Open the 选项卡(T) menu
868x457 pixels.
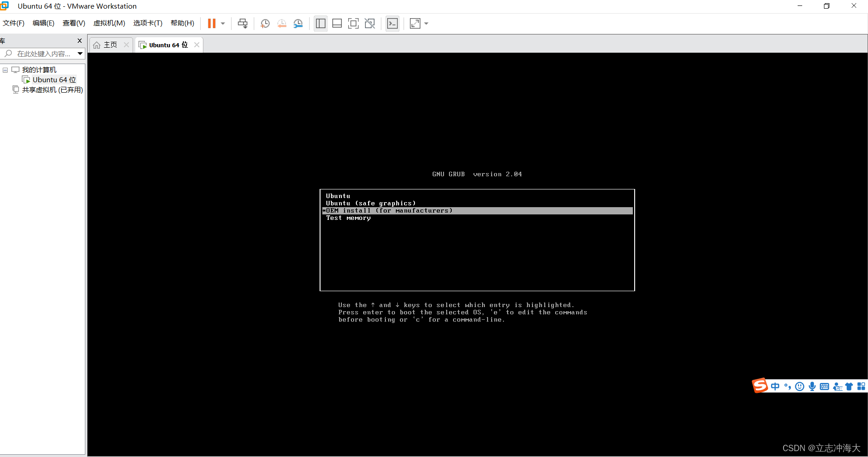tap(148, 23)
